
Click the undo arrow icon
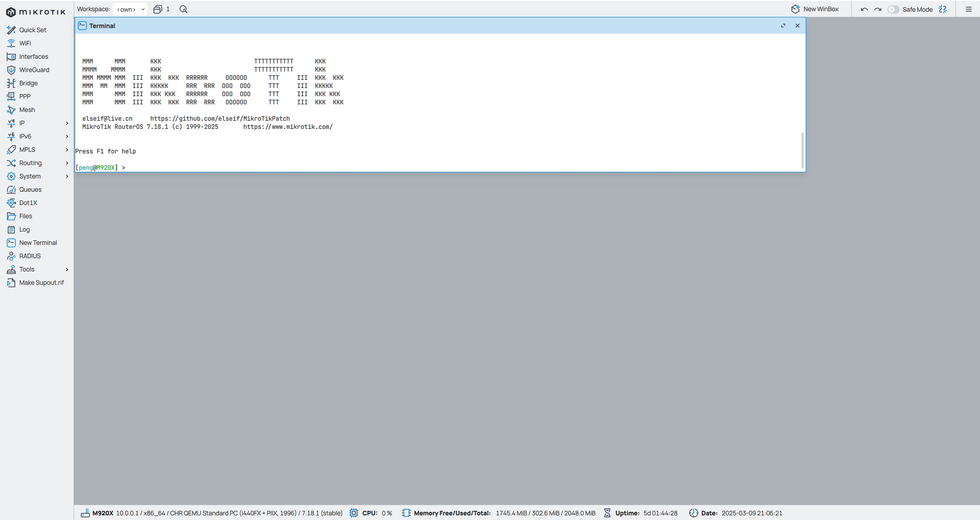point(864,9)
